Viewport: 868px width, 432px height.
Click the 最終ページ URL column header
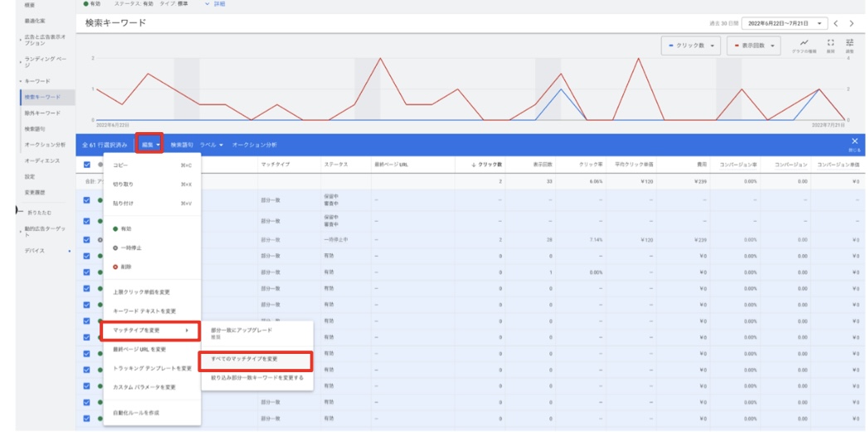pyautogui.click(x=392, y=164)
